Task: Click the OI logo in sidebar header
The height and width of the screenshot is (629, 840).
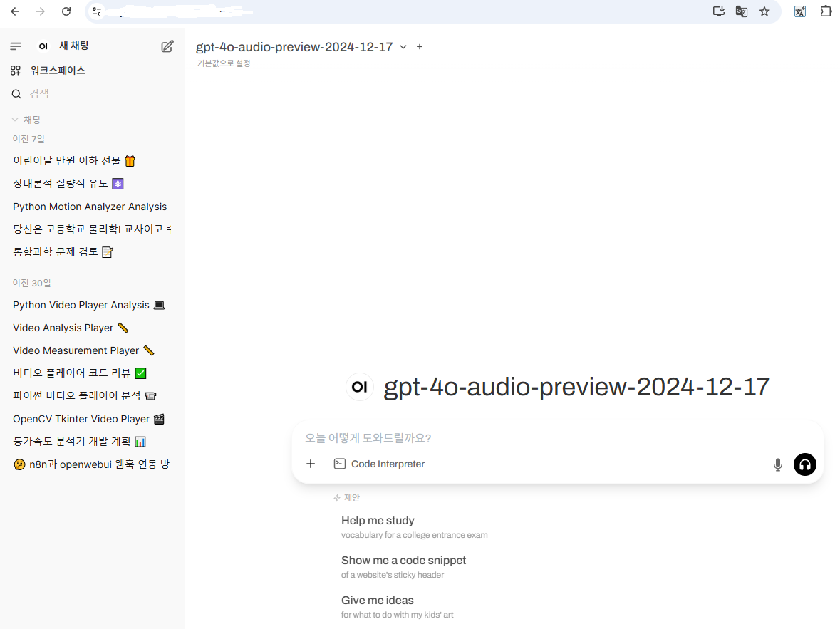Action: 43,46
